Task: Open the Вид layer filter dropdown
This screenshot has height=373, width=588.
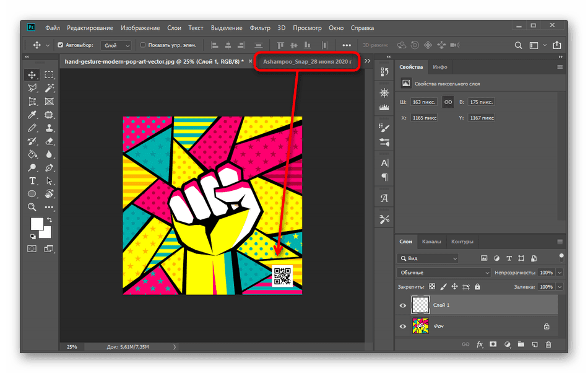Action: coord(428,258)
